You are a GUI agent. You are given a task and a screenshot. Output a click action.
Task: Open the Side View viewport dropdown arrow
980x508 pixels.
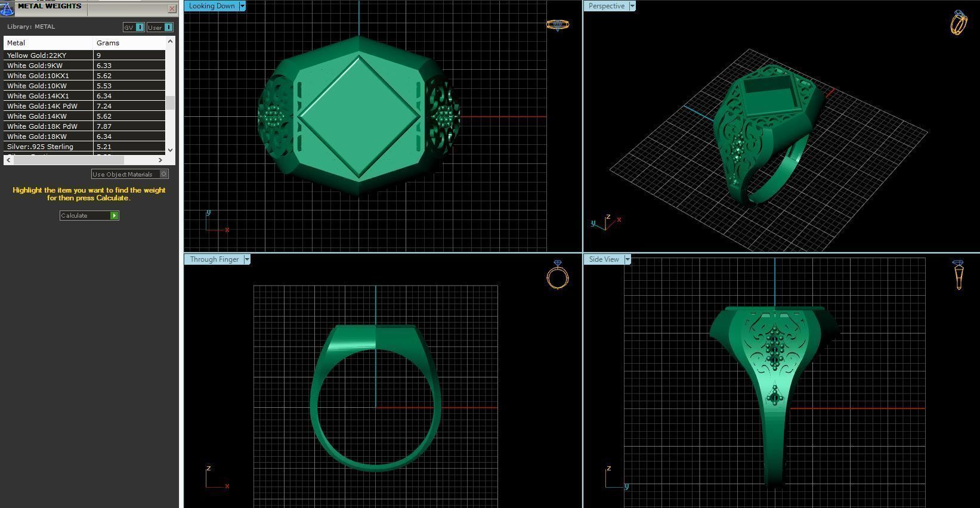[x=627, y=259]
